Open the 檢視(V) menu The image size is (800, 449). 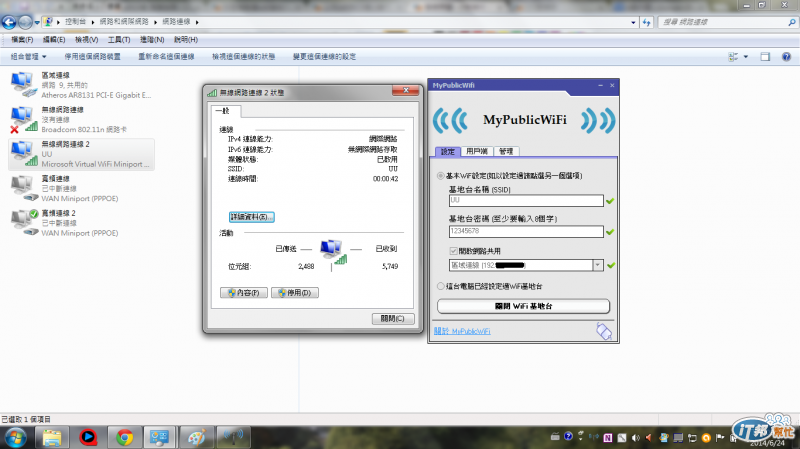86,39
